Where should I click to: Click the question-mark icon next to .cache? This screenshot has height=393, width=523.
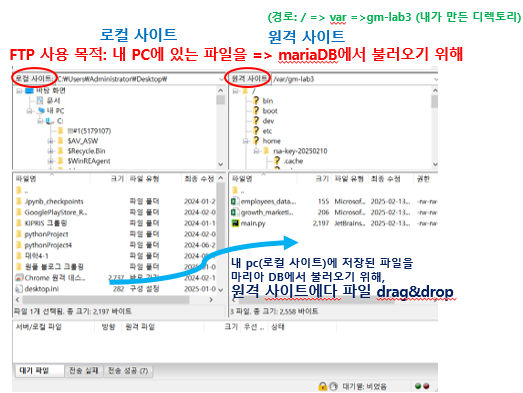click(x=277, y=161)
